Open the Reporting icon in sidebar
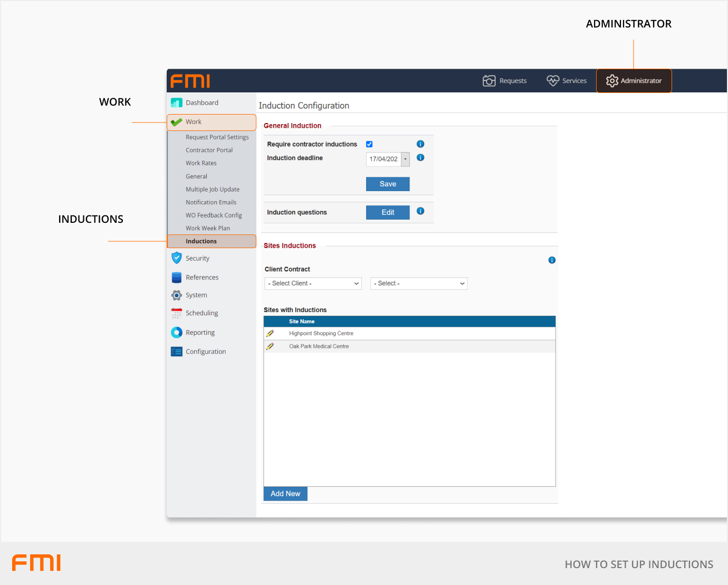Image resolution: width=728 pixels, height=585 pixels. (x=177, y=333)
